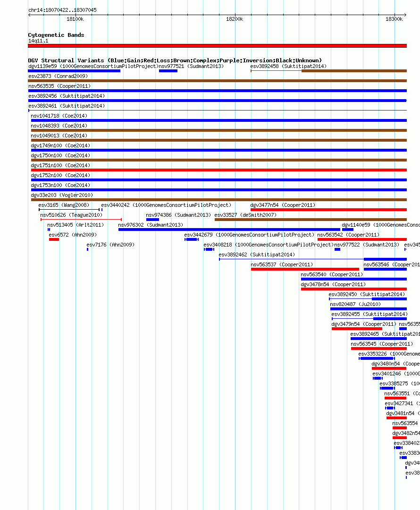Click the esv23873 (Conrad2009) label

58,76
